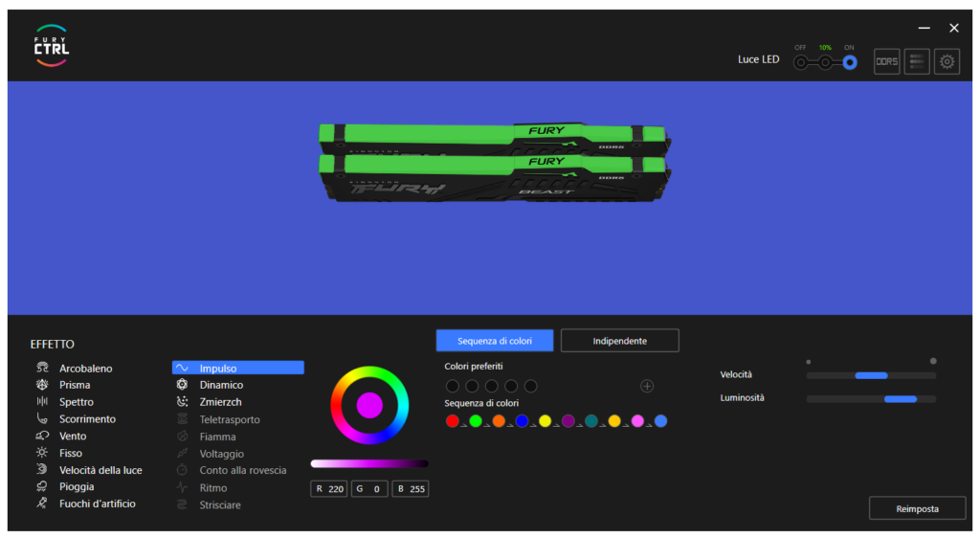Select the Vento effect icon
The height and width of the screenshot is (538, 980).
click(42, 436)
